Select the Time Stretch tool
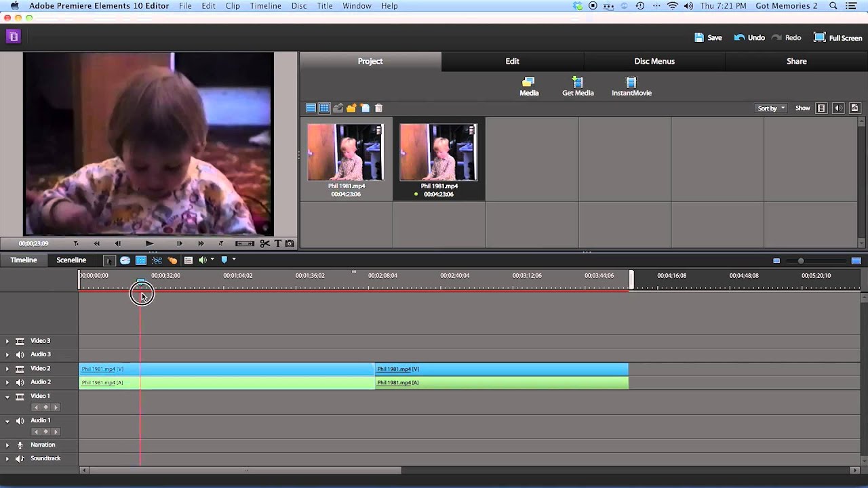The width and height of the screenshot is (868, 488). click(125, 260)
